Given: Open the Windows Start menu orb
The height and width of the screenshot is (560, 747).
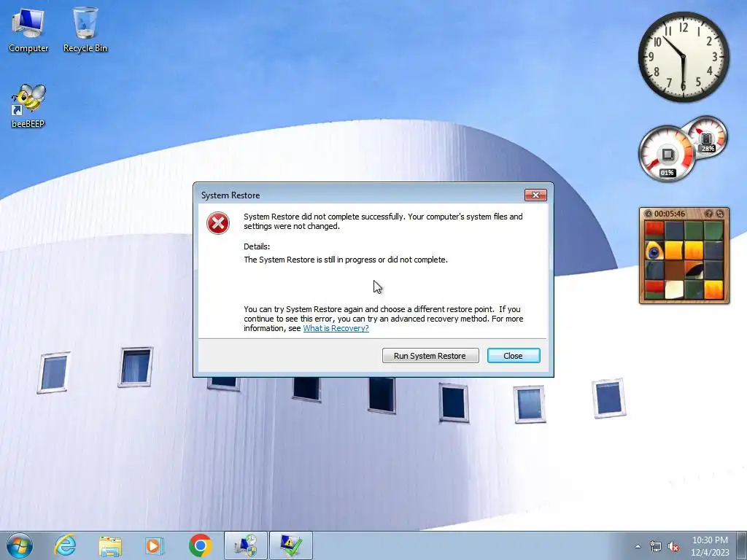Looking at the screenshot, I should point(20,545).
